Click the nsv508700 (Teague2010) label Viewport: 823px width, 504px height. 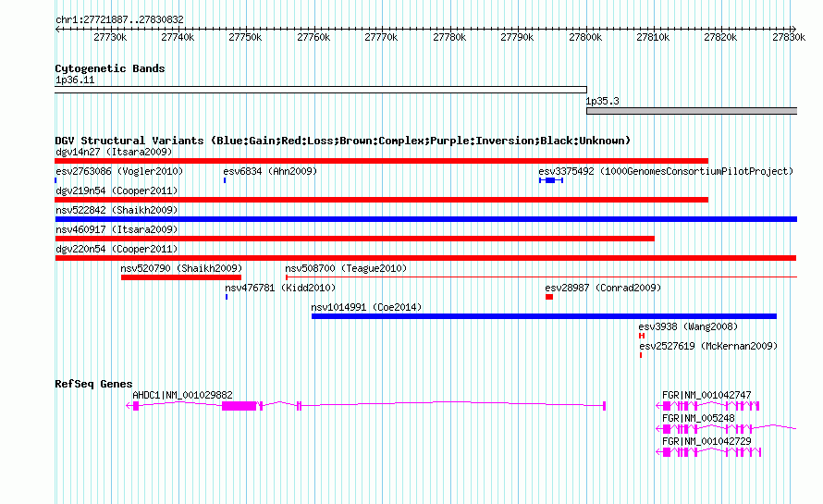click(x=346, y=268)
